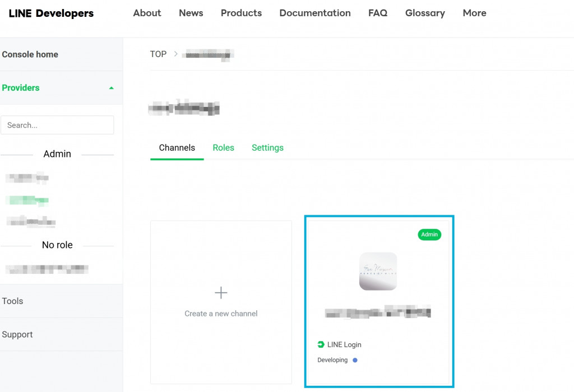Select FAQ in the top navigation

point(378,13)
